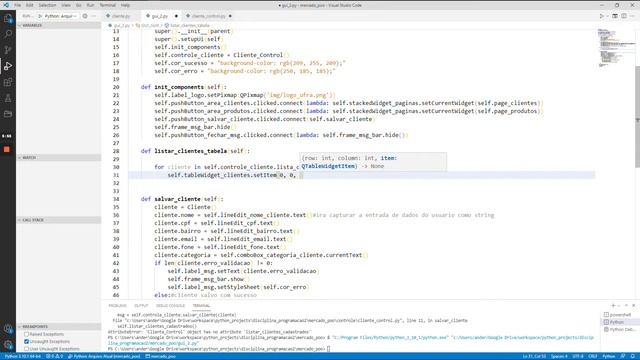
Task: Collapse the BREAKPOINTS section
Action: (x=59, y=327)
